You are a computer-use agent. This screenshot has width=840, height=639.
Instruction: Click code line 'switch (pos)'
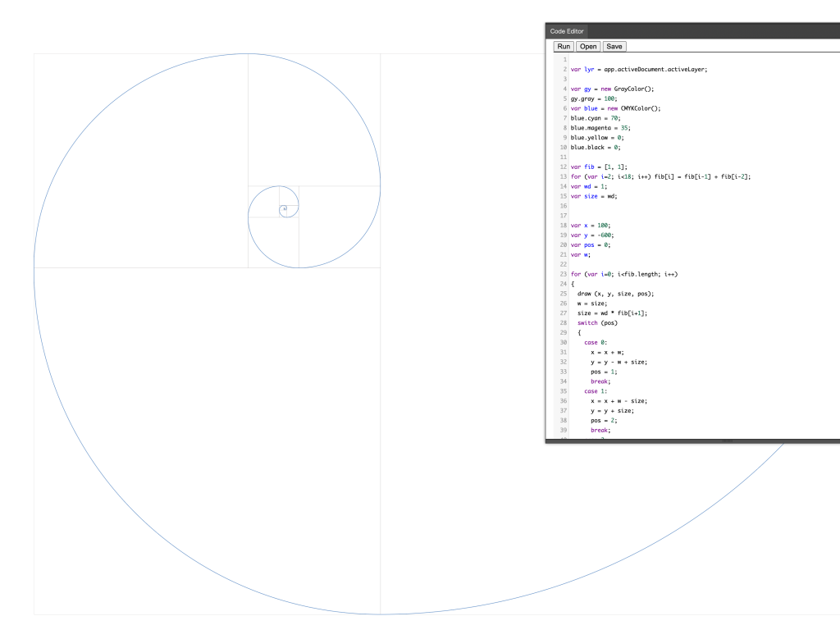tap(597, 323)
